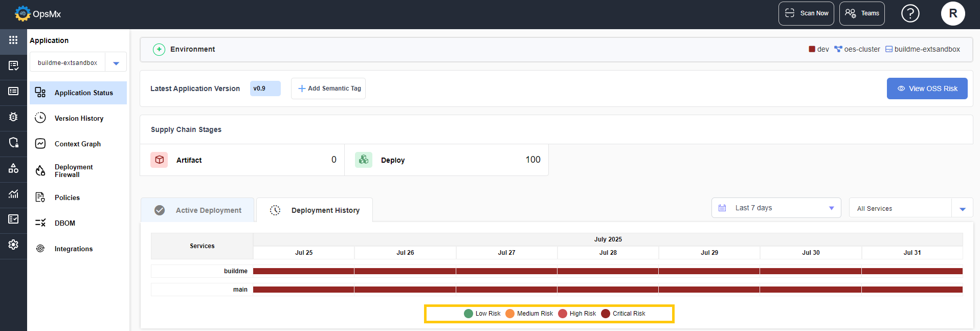Click the analytics chart icon in left rail
Screen dimensions: 980x331
(x=13, y=193)
